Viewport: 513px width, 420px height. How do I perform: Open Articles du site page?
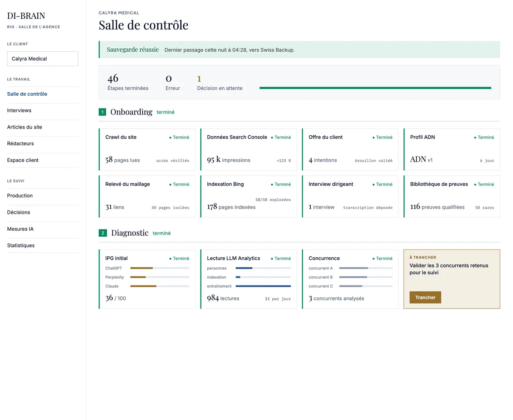click(x=43, y=127)
